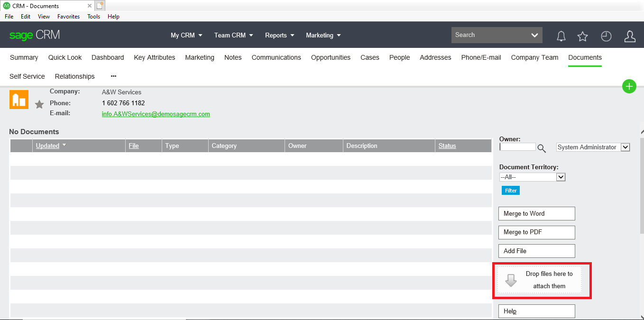The width and height of the screenshot is (644, 320).
Task: Click the drop files arrow area
Action: 539,280
